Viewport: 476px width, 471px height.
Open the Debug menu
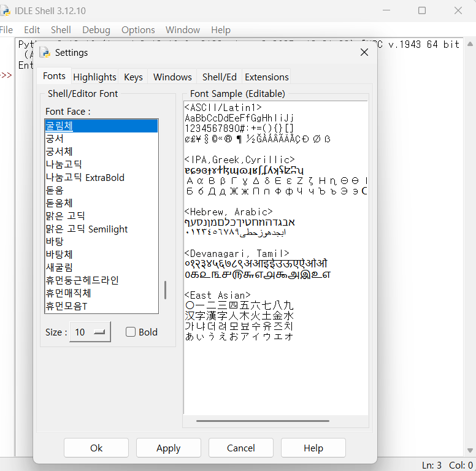pyautogui.click(x=96, y=29)
